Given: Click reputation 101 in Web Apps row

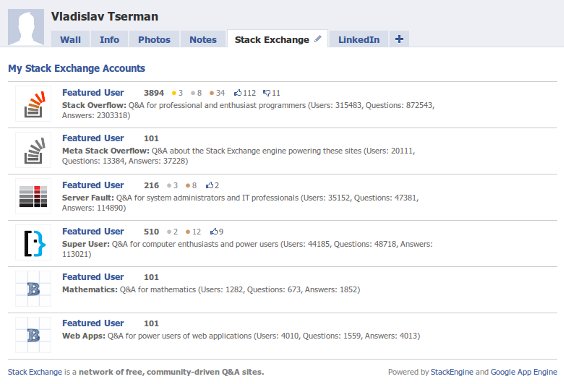Looking at the screenshot, I should tap(151, 324).
